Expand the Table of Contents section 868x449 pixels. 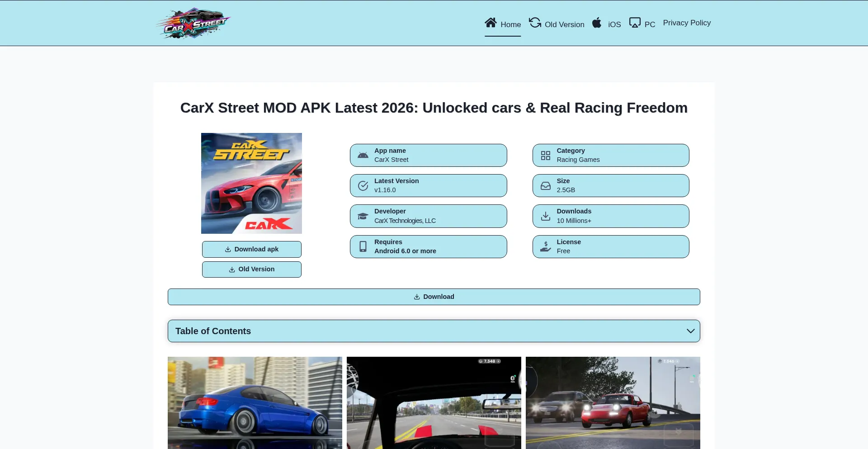[434, 331]
